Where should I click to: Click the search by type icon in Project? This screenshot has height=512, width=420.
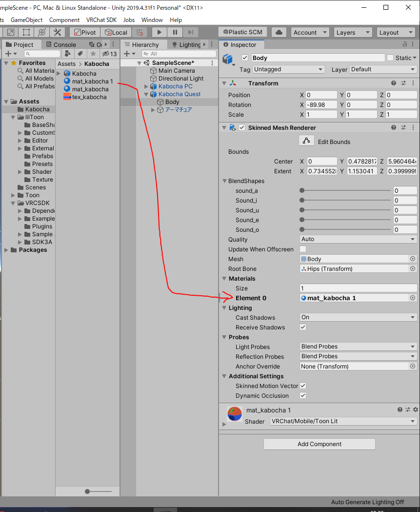point(68,54)
